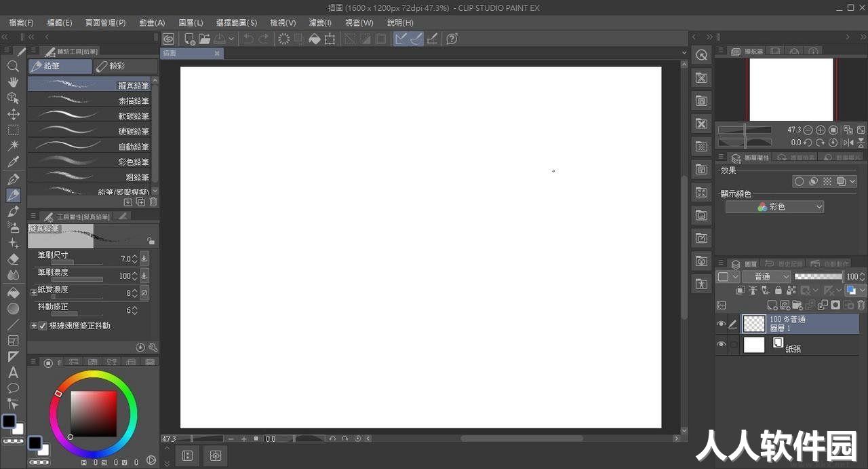Toggle Set as reference layer icon
The image size is (868, 469).
(x=753, y=290)
